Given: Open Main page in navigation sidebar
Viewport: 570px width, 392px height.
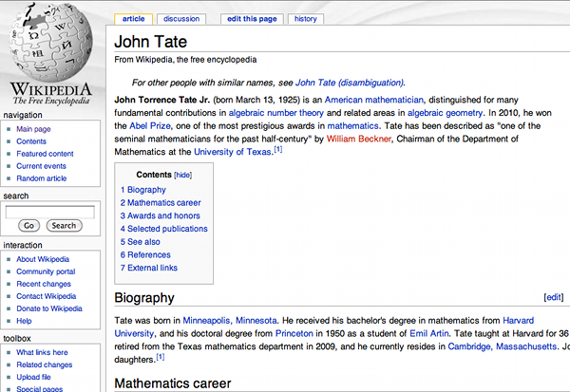Looking at the screenshot, I should click(x=34, y=129).
